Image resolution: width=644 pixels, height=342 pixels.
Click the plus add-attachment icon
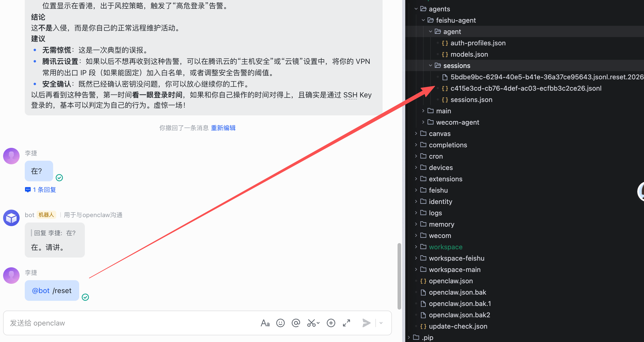(331, 323)
